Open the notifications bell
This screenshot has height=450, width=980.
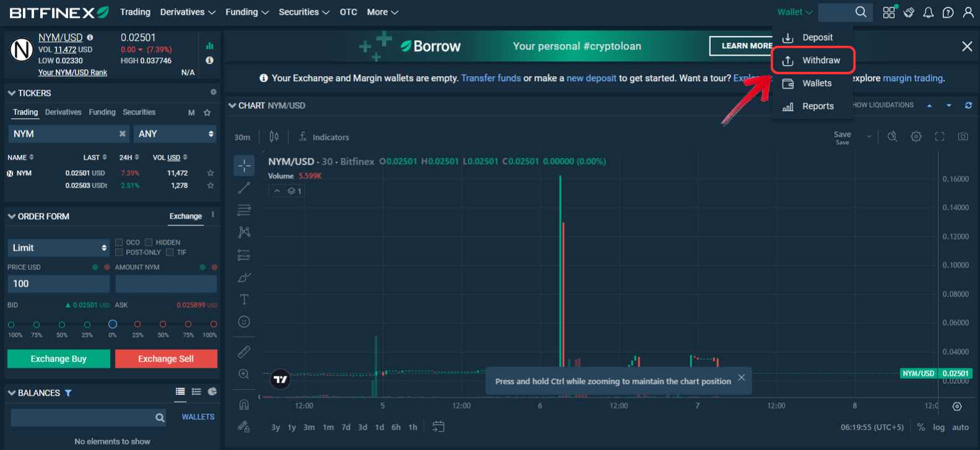click(929, 12)
